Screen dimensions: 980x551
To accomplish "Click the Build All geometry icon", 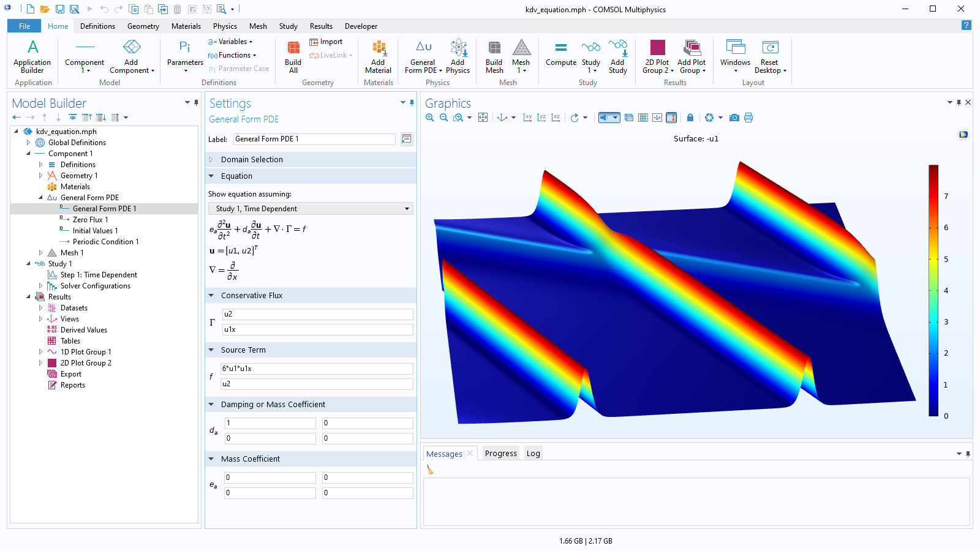I will (x=293, y=56).
